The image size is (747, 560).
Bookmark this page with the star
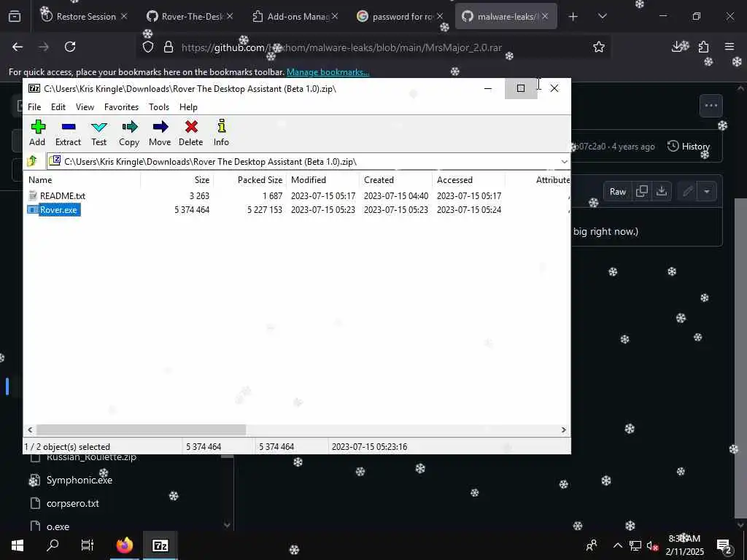coord(599,47)
